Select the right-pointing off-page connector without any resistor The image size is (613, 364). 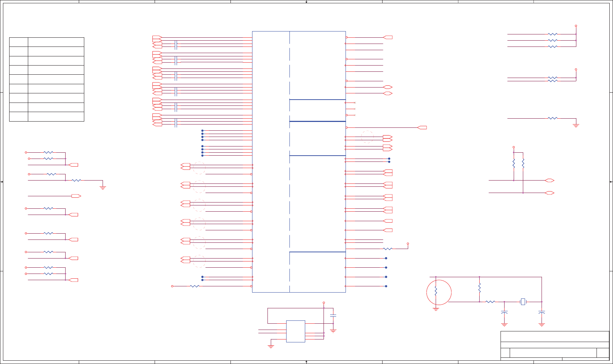pyautogui.click(x=76, y=196)
